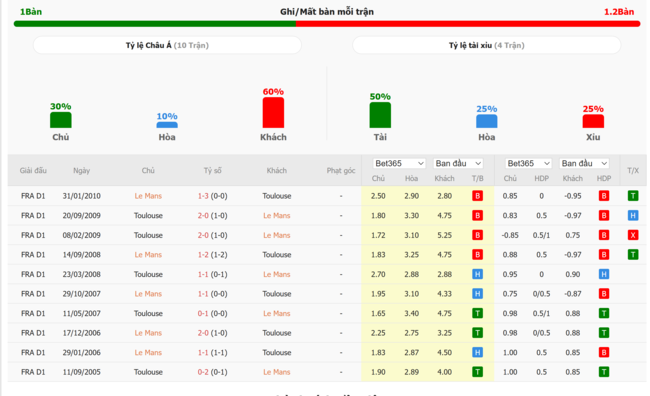Click the green 50% Tài bar

point(380,115)
